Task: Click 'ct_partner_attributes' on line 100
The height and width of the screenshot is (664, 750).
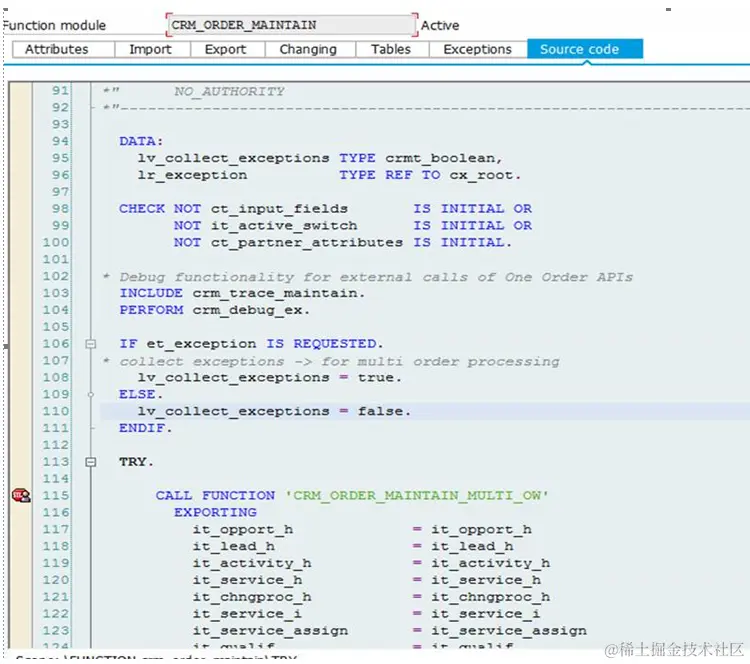Action: (307, 243)
